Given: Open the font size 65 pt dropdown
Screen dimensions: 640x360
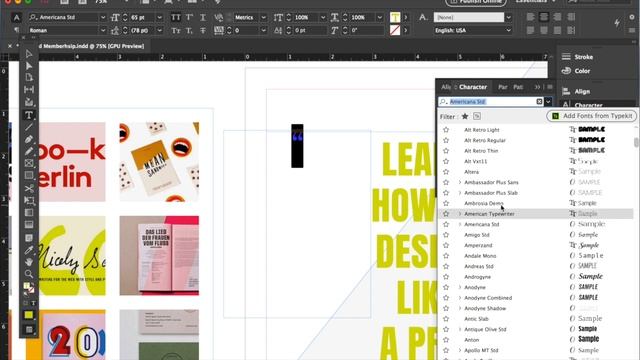Looking at the screenshot, I should point(160,18).
